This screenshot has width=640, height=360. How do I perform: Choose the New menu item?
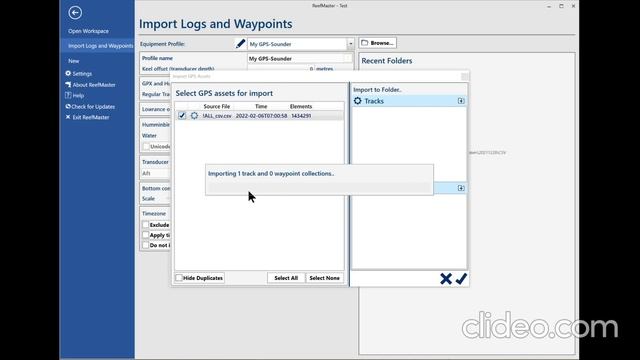(x=73, y=61)
